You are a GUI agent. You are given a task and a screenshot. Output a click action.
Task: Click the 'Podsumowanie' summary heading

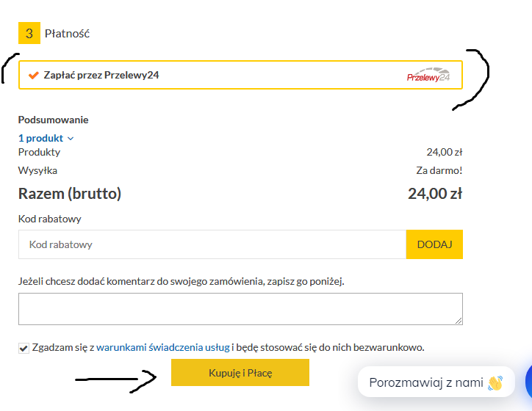click(53, 120)
